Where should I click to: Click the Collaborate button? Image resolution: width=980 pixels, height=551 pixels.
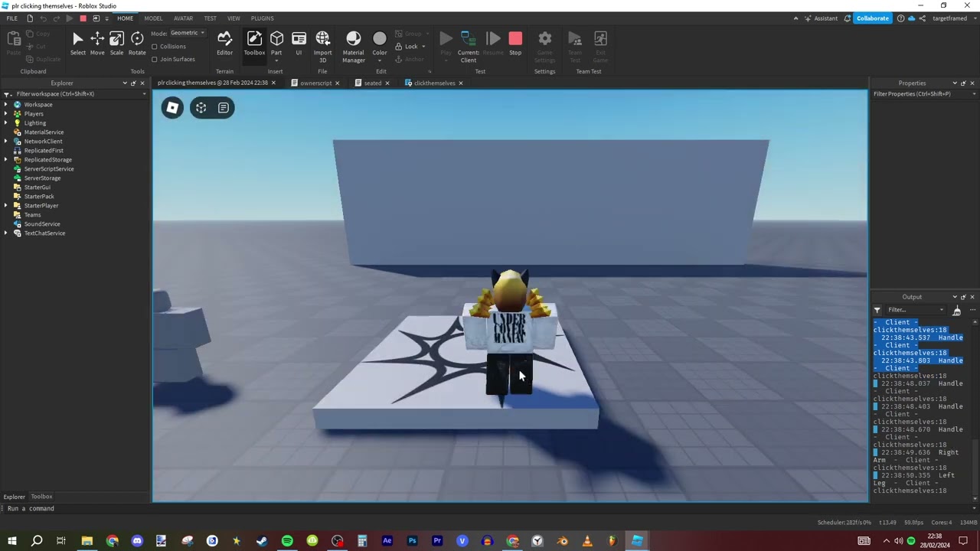point(872,18)
